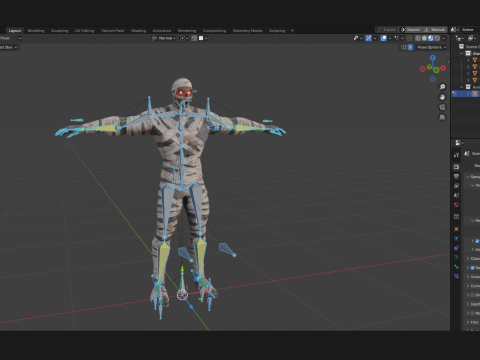Select Rendered viewport shading
Image resolution: width=480 pixels, height=360 pixels.
(x=437, y=38)
